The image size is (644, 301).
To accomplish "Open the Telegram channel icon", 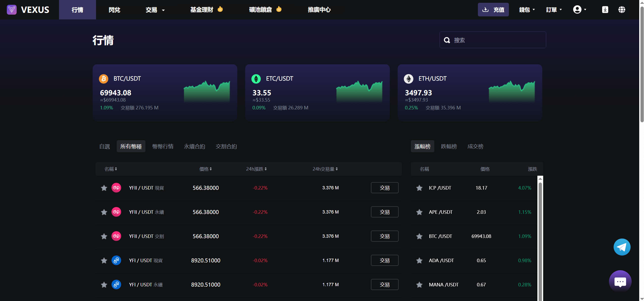I will [622, 247].
